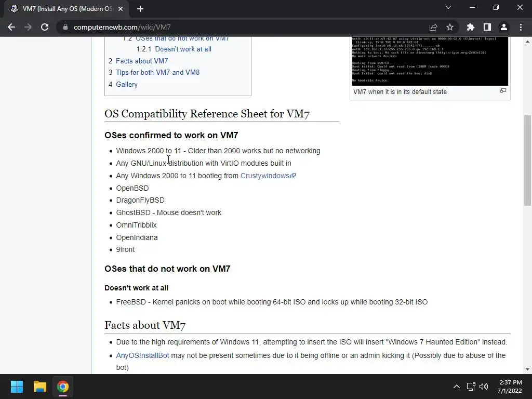Click the 'Facts about VM7' heading
Viewport: 532px width, 399px height.
coord(145,325)
